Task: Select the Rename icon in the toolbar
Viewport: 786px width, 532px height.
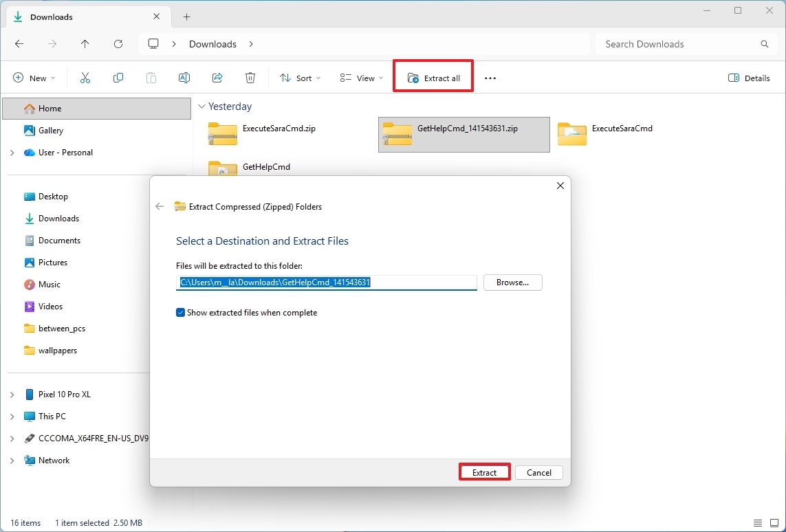Action: [x=184, y=78]
